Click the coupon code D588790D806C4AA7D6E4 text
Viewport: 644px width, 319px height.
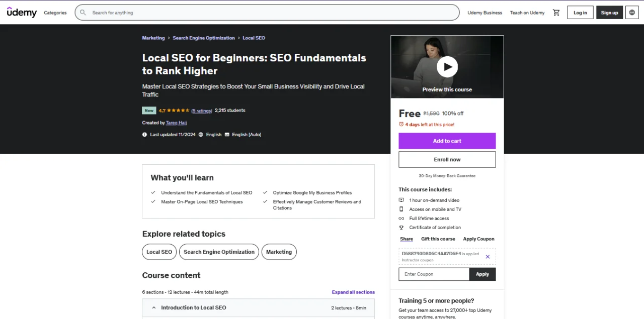pyautogui.click(x=431, y=254)
